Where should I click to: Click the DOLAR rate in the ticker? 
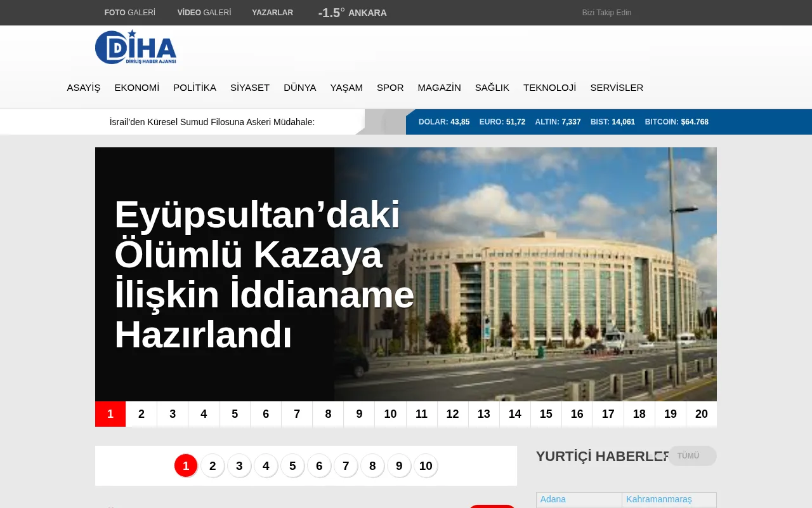[x=444, y=122]
